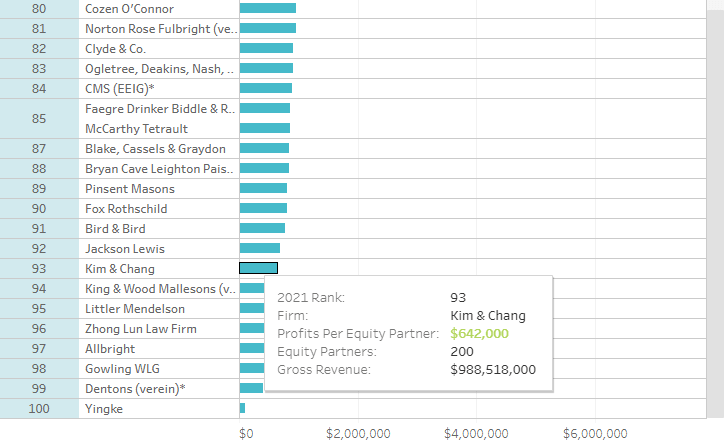This screenshot has height=444, width=726.
Task: Select the Gowling WLG label
Action: pyautogui.click(x=122, y=369)
